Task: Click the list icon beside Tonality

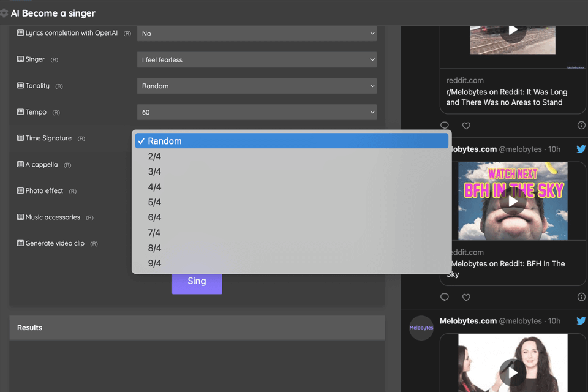Action: click(x=20, y=86)
